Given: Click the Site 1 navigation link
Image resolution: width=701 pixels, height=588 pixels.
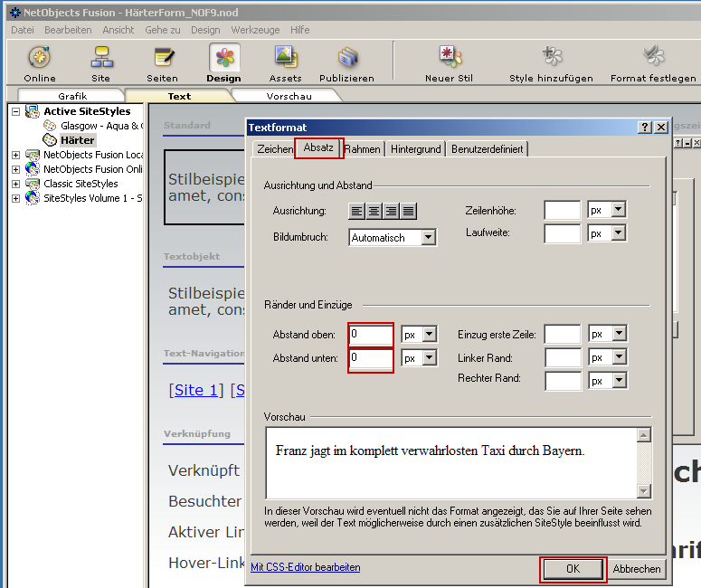Looking at the screenshot, I should [195, 390].
